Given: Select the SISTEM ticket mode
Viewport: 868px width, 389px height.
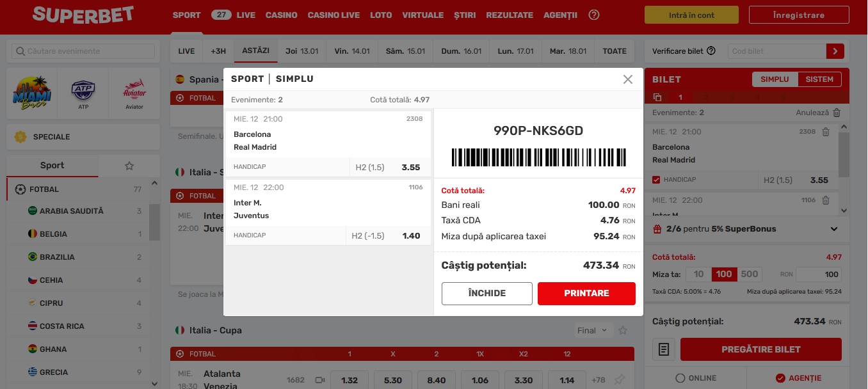Looking at the screenshot, I should pyautogui.click(x=819, y=79).
